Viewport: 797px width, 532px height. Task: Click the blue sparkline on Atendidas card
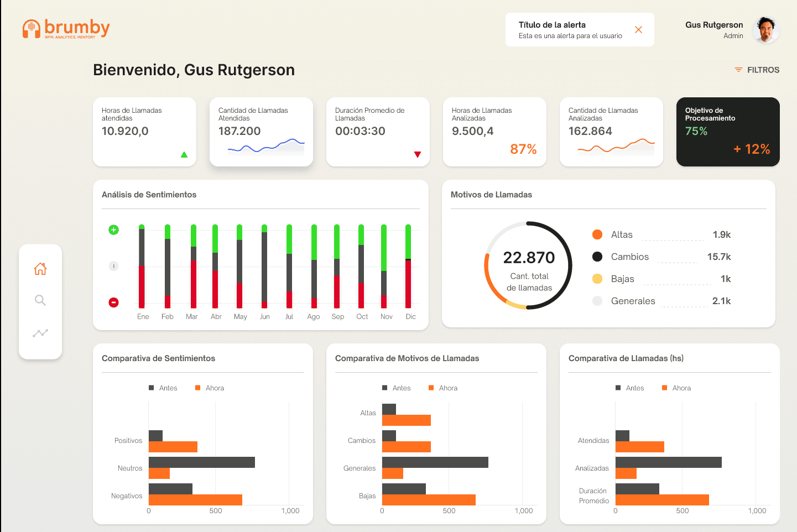pyautogui.click(x=266, y=147)
